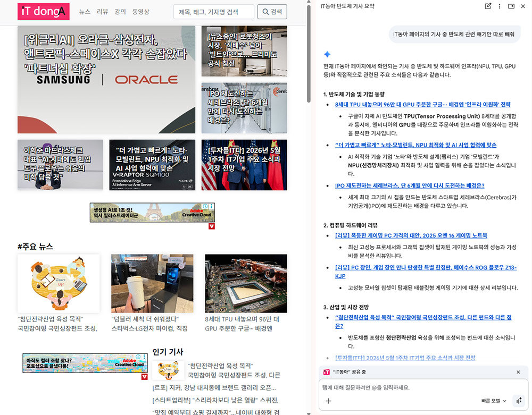The image size is (532, 415).
Task: Click the page vertical scrollbar thumb
Action: (x=309, y=53)
